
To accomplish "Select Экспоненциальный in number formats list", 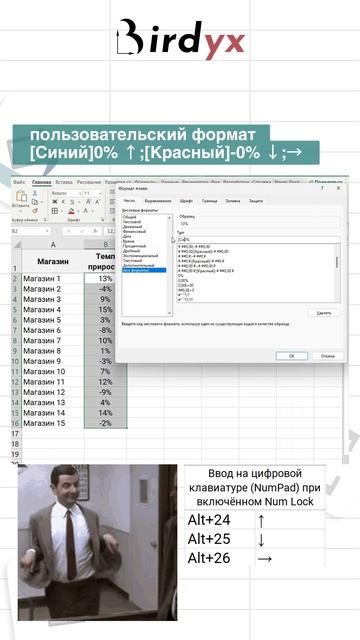I will (139, 256).
